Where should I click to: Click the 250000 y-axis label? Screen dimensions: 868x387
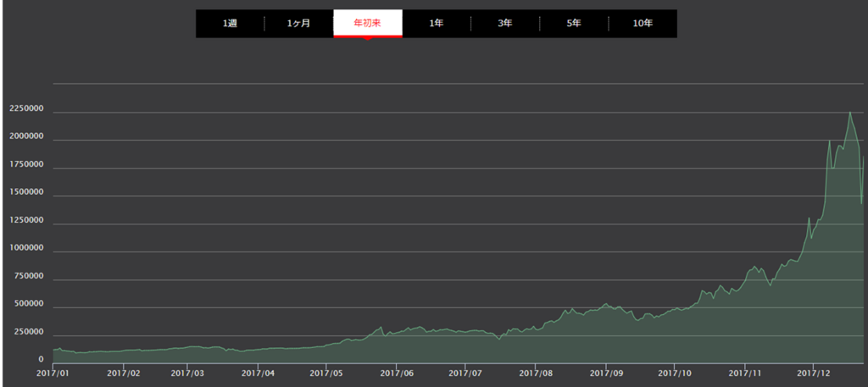tap(29, 332)
